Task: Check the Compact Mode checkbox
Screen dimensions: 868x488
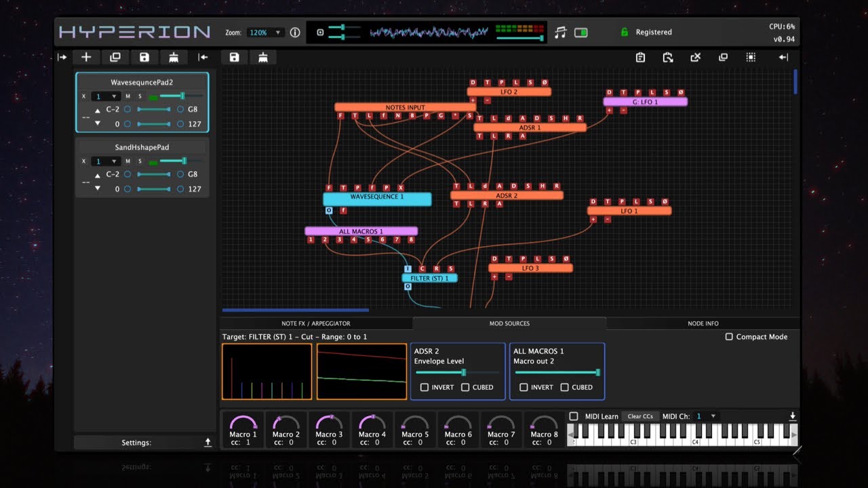Action: click(729, 337)
